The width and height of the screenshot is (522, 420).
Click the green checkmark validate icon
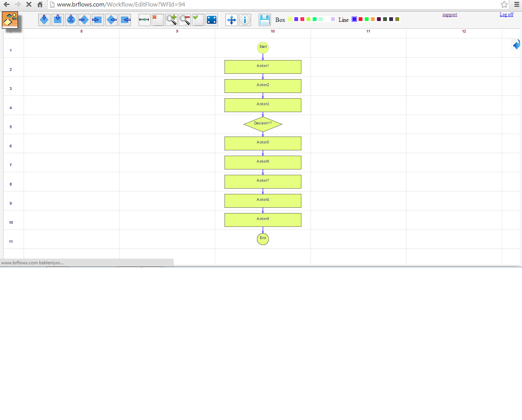[198, 20]
